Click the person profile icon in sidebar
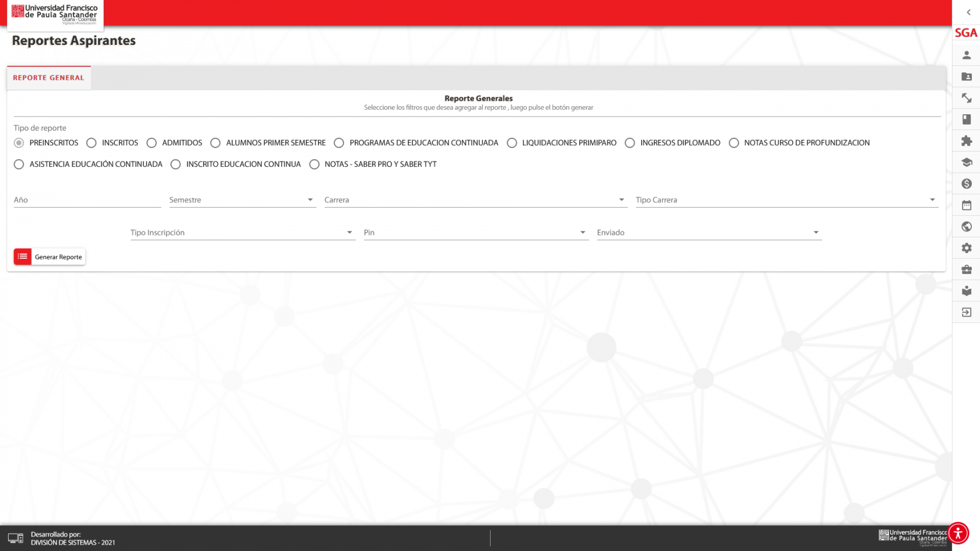The height and width of the screenshot is (551, 980). click(966, 55)
